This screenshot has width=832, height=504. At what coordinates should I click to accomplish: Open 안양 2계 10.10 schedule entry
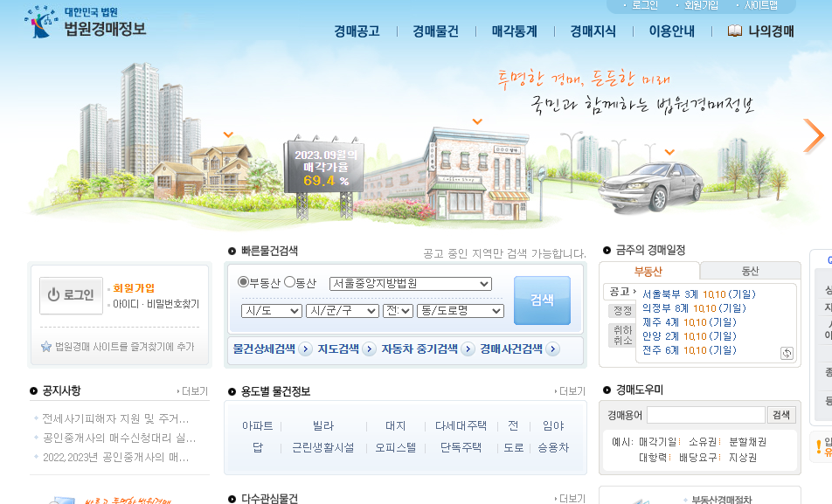click(x=690, y=336)
